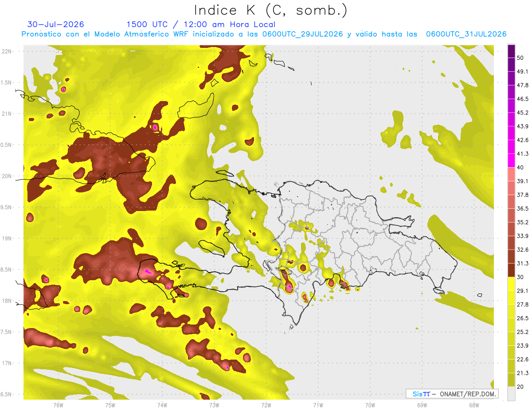Click colorbar label '21.3'
532x411 pixels.
(x=523, y=373)
